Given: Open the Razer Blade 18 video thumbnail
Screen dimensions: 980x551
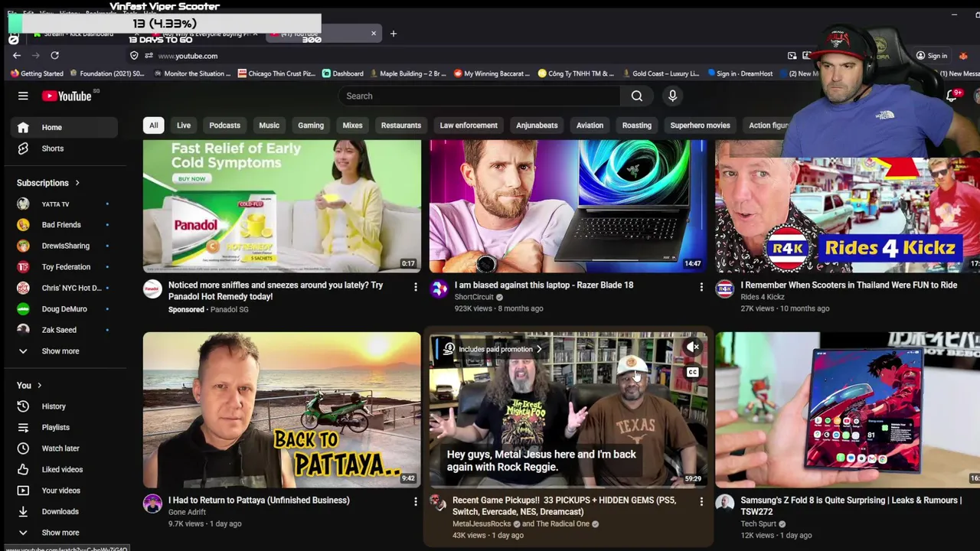Looking at the screenshot, I should (x=568, y=206).
